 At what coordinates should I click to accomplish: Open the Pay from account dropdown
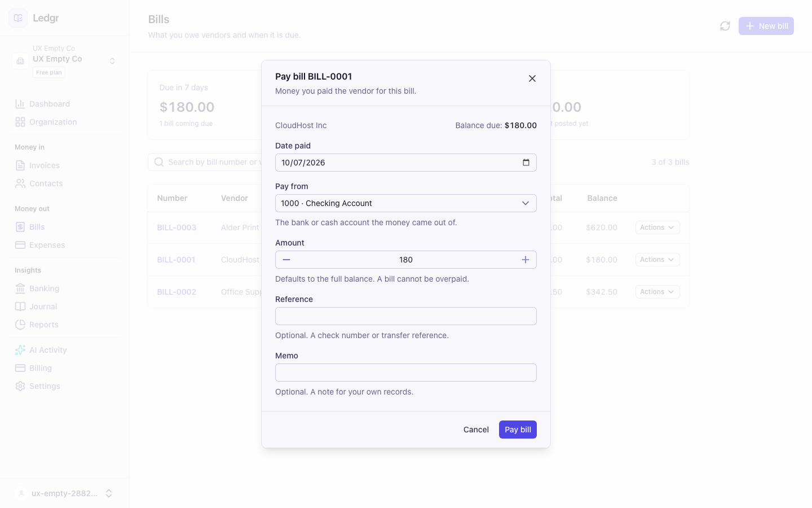pyautogui.click(x=406, y=203)
